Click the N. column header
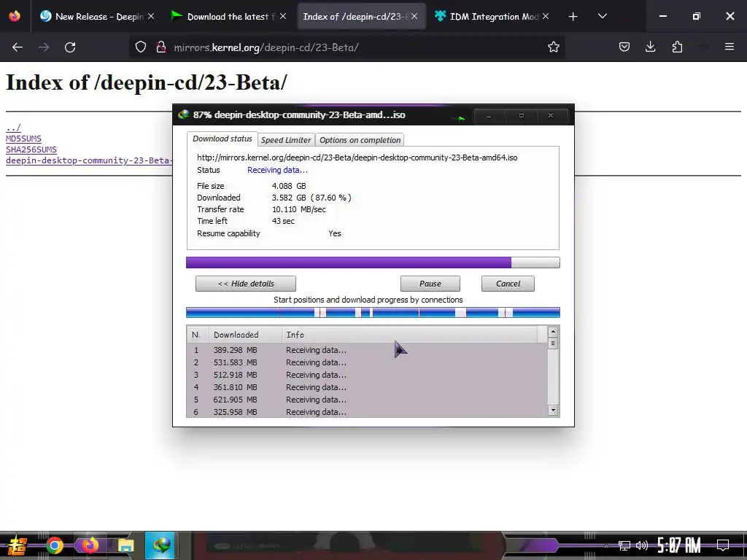 coord(197,335)
